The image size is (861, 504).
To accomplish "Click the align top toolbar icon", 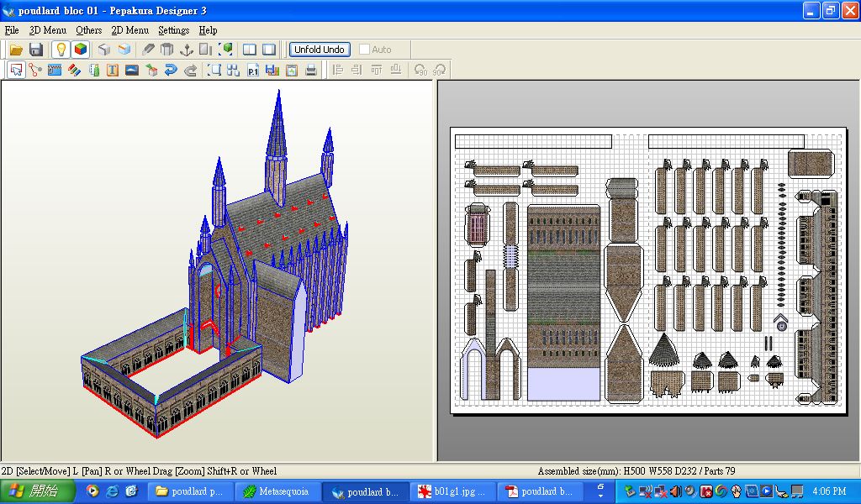I will (376, 71).
